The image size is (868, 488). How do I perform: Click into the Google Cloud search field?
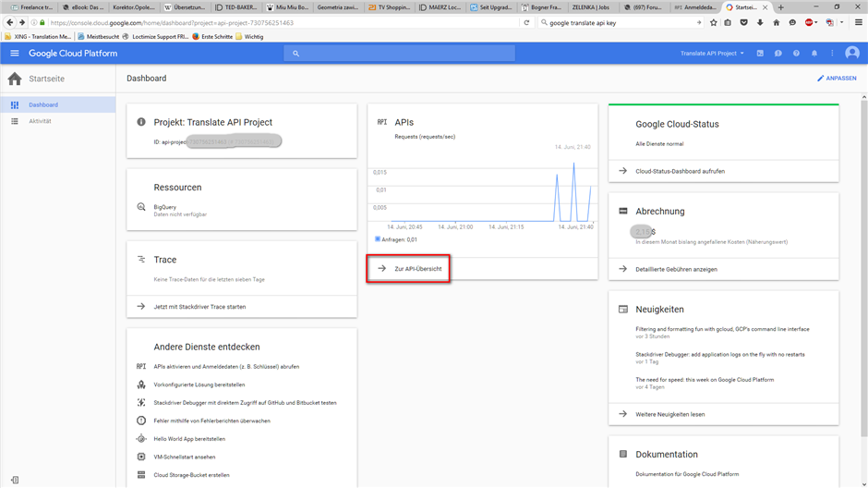(x=400, y=54)
